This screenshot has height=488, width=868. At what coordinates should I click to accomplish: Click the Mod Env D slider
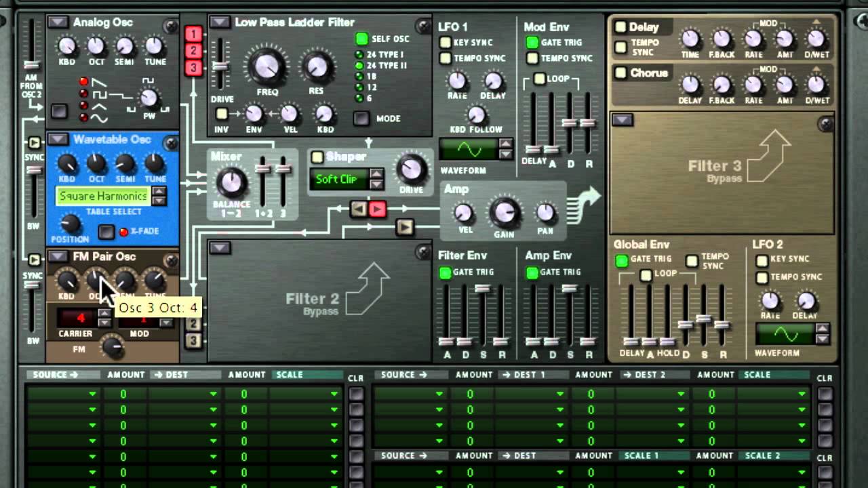tap(570, 123)
